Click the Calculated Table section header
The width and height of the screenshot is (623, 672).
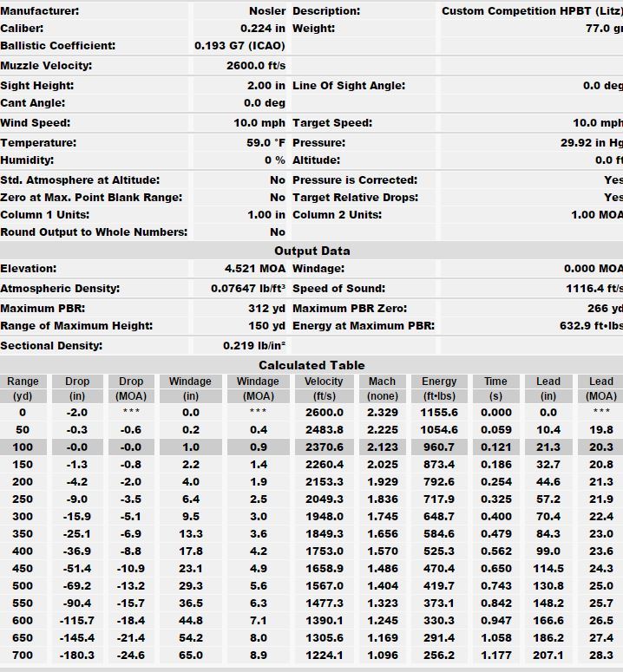[311, 365]
